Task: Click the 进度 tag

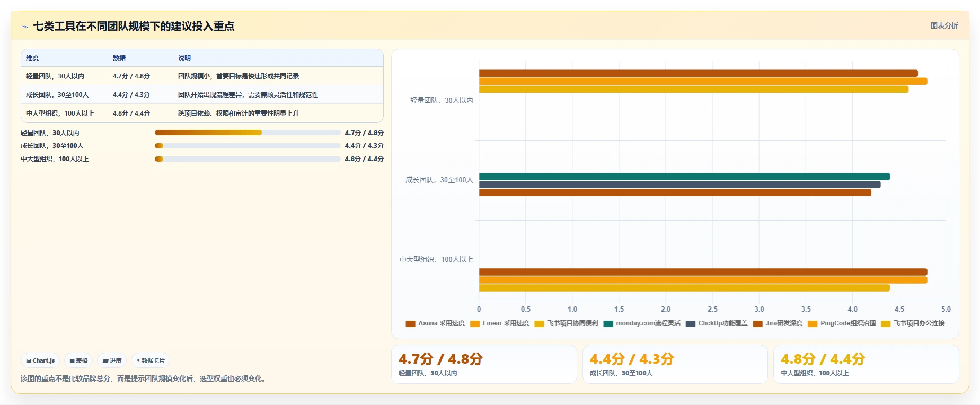Action: point(112,360)
